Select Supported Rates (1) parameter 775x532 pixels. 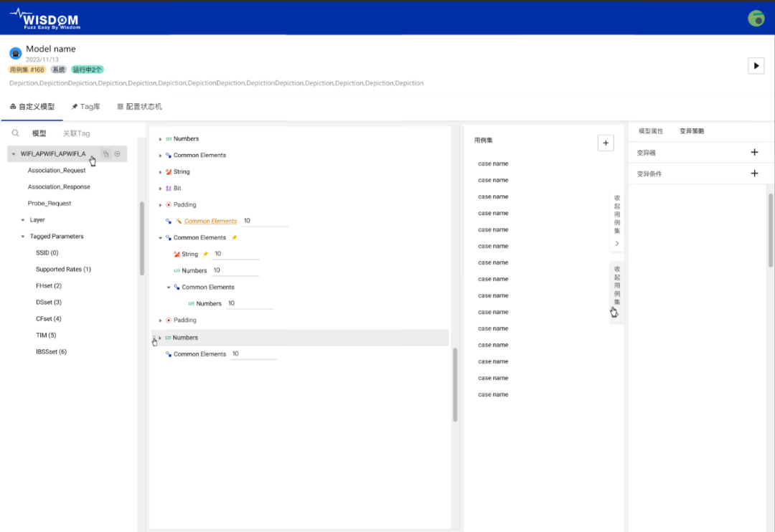tap(63, 269)
